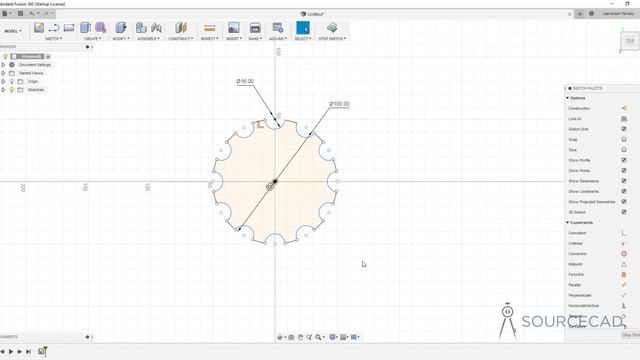Enable the Slice checkbox
The width and height of the screenshot is (640, 360).
click(624, 150)
